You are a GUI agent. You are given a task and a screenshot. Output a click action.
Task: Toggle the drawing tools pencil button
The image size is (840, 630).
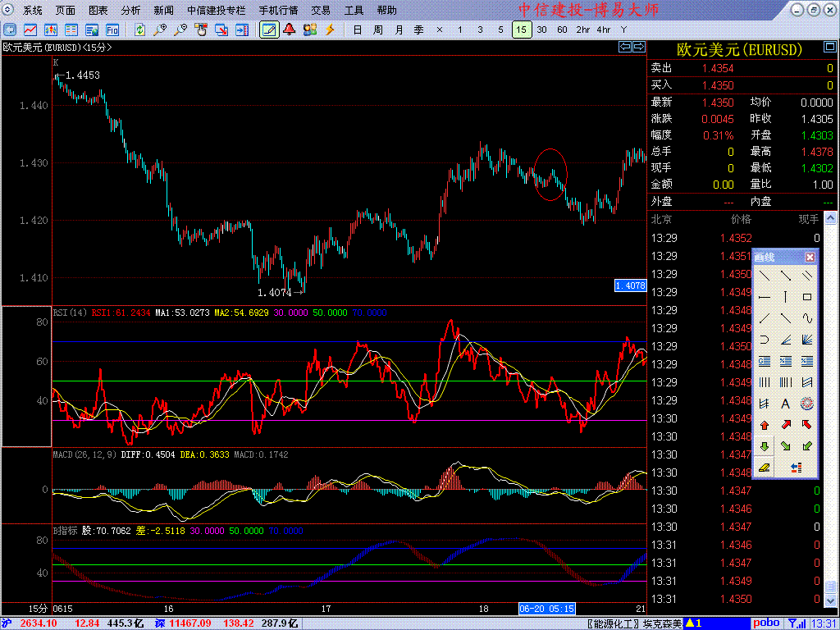point(269,30)
